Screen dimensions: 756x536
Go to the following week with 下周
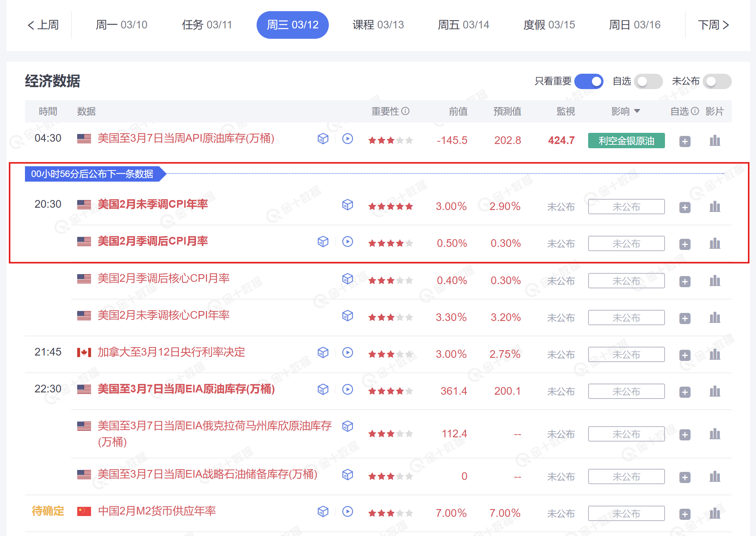coord(713,25)
